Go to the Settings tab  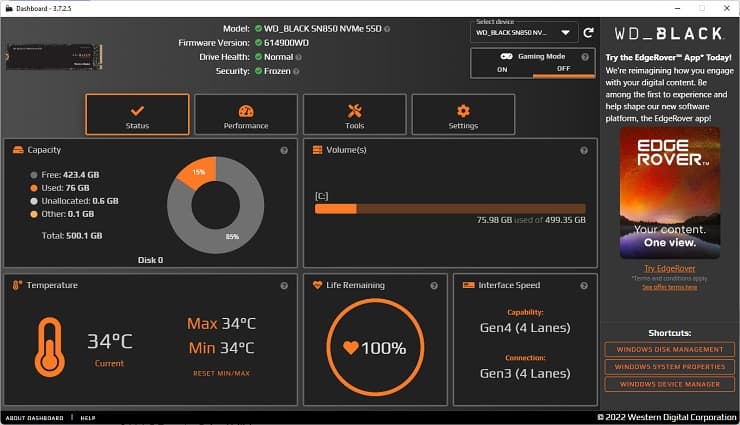pyautogui.click(x=463, y=115)
